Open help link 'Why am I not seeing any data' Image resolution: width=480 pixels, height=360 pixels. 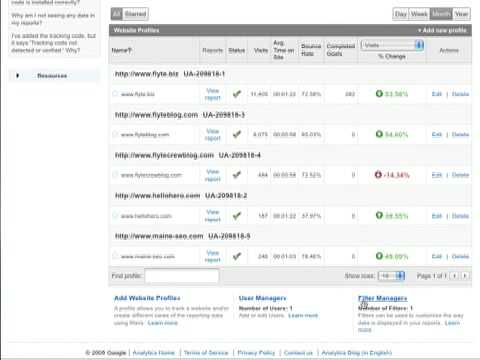53,19
